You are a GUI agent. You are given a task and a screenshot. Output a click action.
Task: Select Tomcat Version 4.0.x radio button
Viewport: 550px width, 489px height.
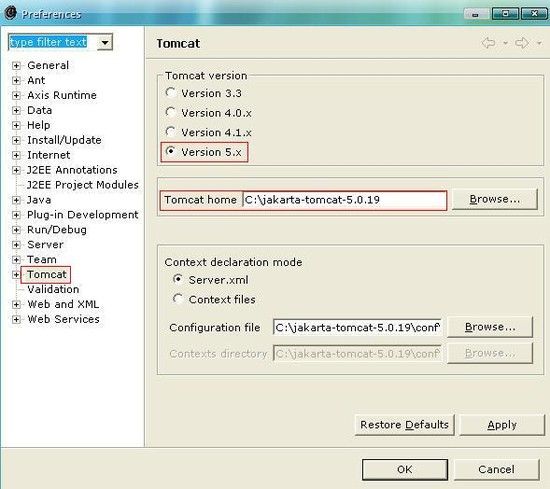(170, 112)
